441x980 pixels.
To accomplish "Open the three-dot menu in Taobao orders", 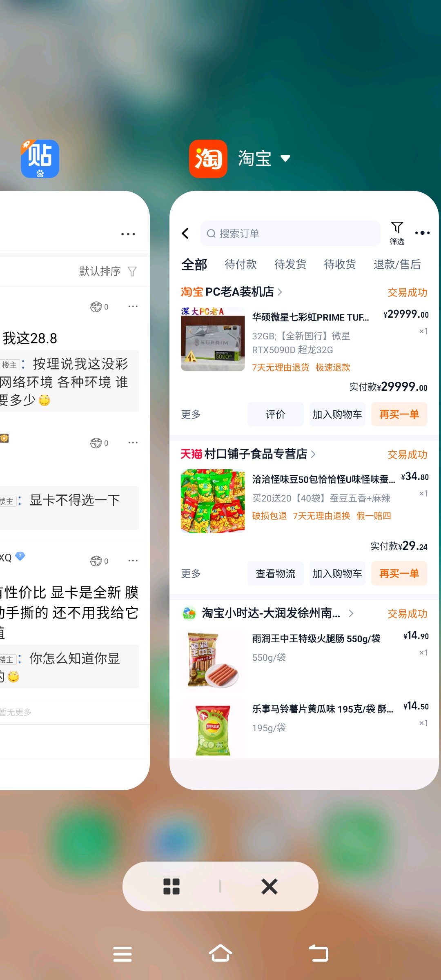I will 422,233.
